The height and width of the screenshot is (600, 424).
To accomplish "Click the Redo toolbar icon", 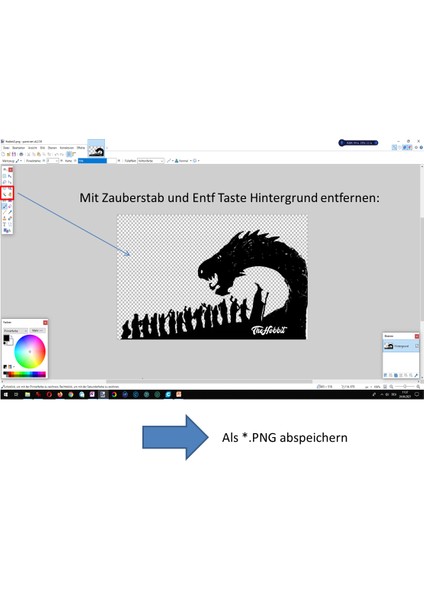I will click(x=62, y=154).
